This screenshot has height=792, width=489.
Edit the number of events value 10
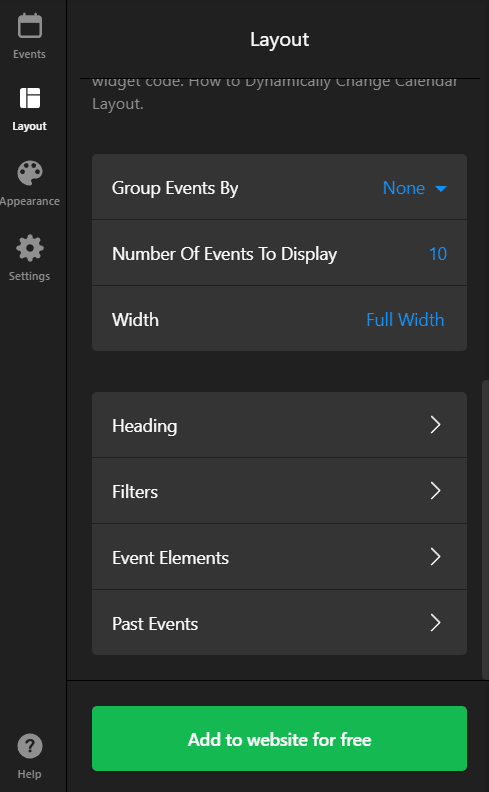pos(438,254)
